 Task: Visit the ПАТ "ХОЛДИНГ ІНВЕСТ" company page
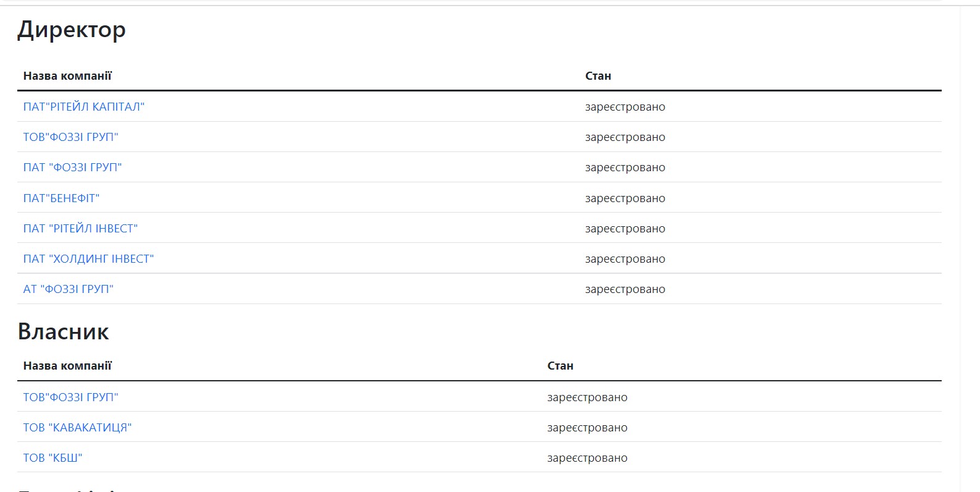88,259
